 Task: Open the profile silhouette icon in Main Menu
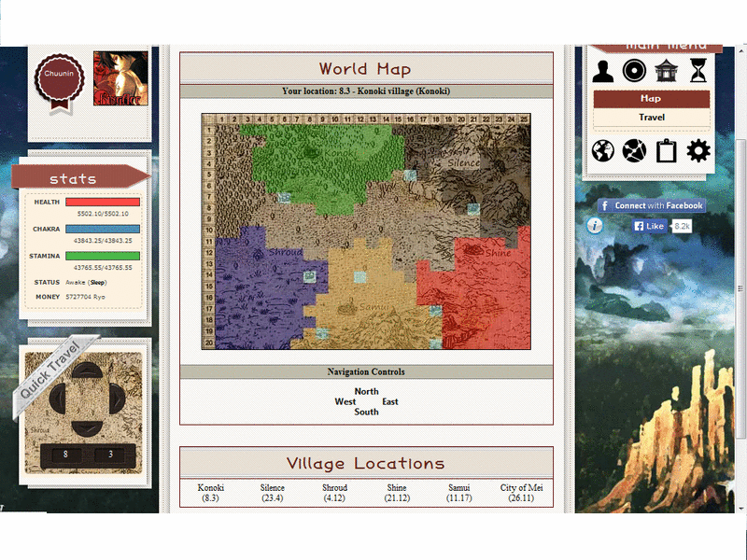point(603,71)
